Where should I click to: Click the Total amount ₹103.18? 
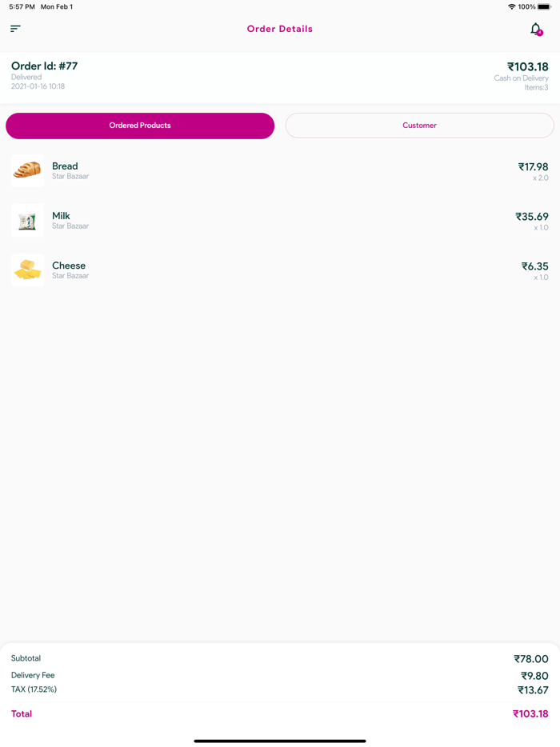click(x=530, y=713)
